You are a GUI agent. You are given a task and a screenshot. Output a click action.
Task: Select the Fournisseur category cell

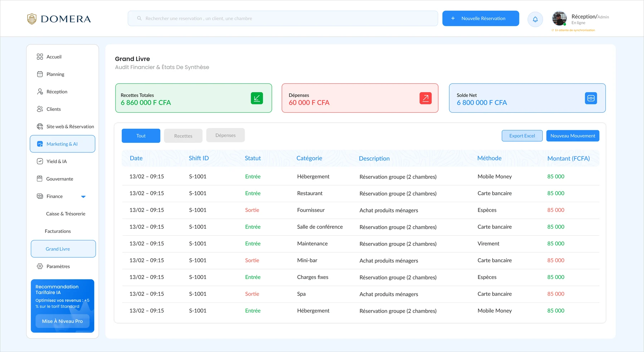pyautogui.click(x=311, y=210)
